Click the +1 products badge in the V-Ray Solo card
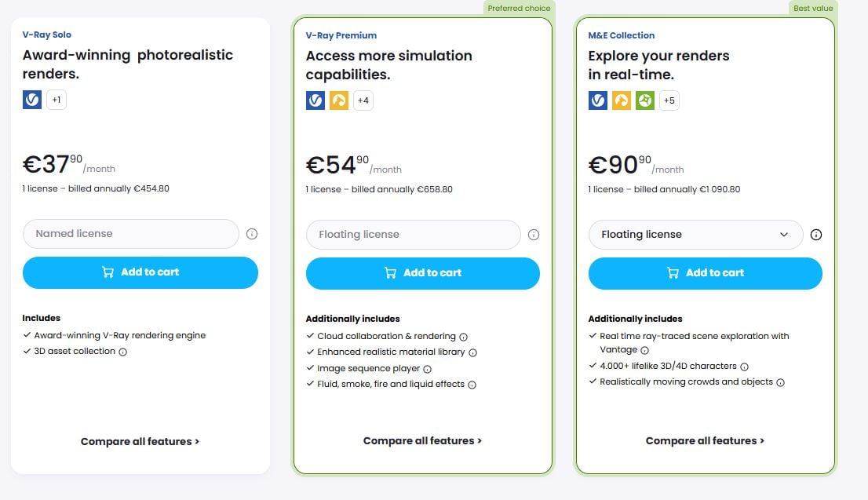The width and height of the screenshot is (868, 500). [x=57, y=100]
